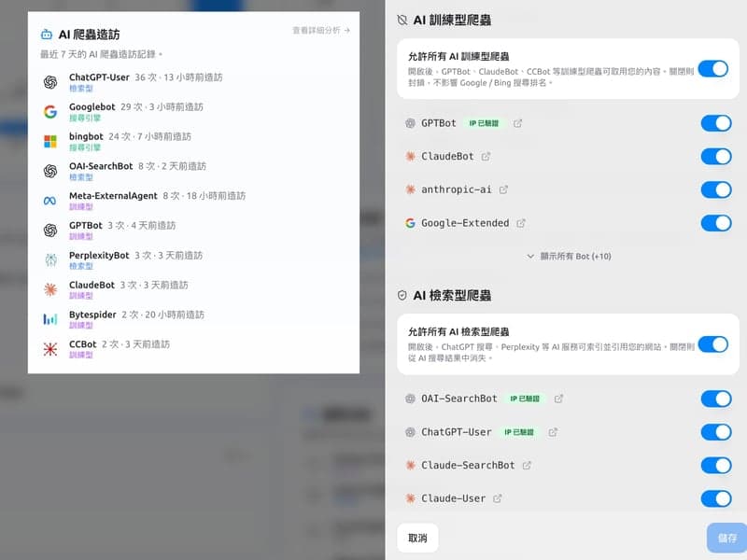Click the anthropic-ai label
The image size is (747, 560).
coord(457,189)
